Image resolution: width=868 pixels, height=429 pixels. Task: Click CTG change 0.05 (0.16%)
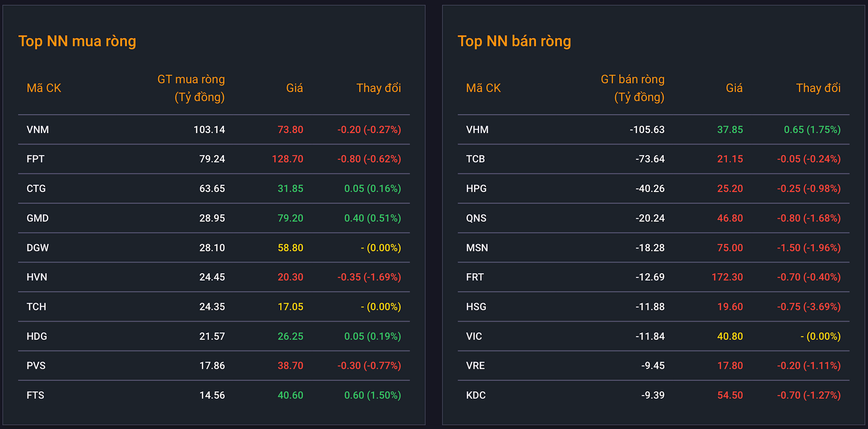coord(373,189)
